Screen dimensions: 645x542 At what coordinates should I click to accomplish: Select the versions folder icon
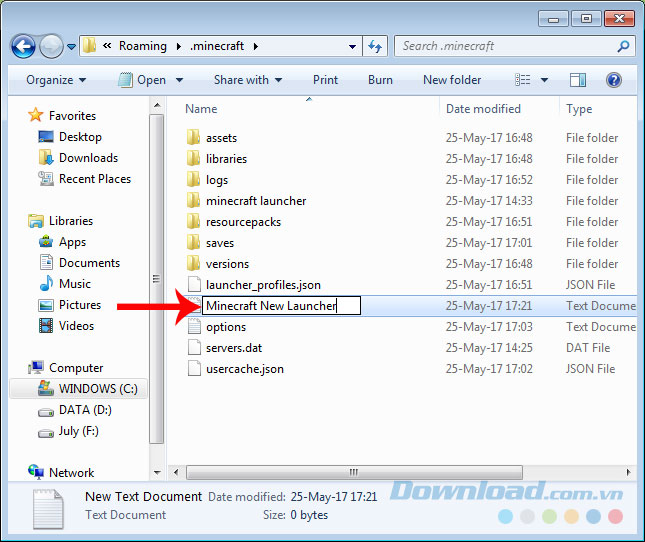[193, 263]
